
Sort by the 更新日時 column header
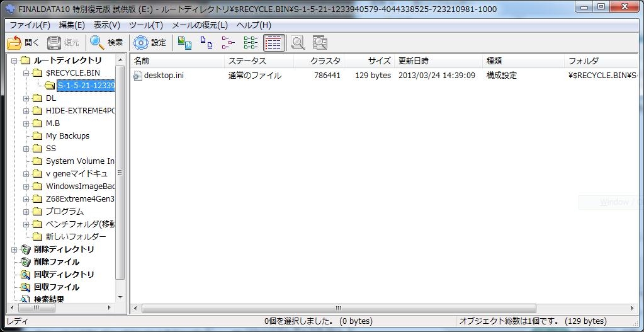[x=438, y=61]
